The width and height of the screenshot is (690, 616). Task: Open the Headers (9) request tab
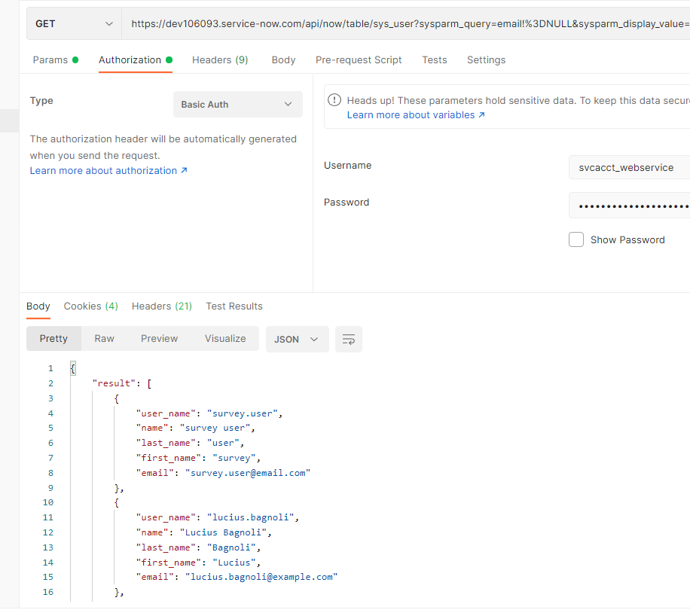coord(220,59)
